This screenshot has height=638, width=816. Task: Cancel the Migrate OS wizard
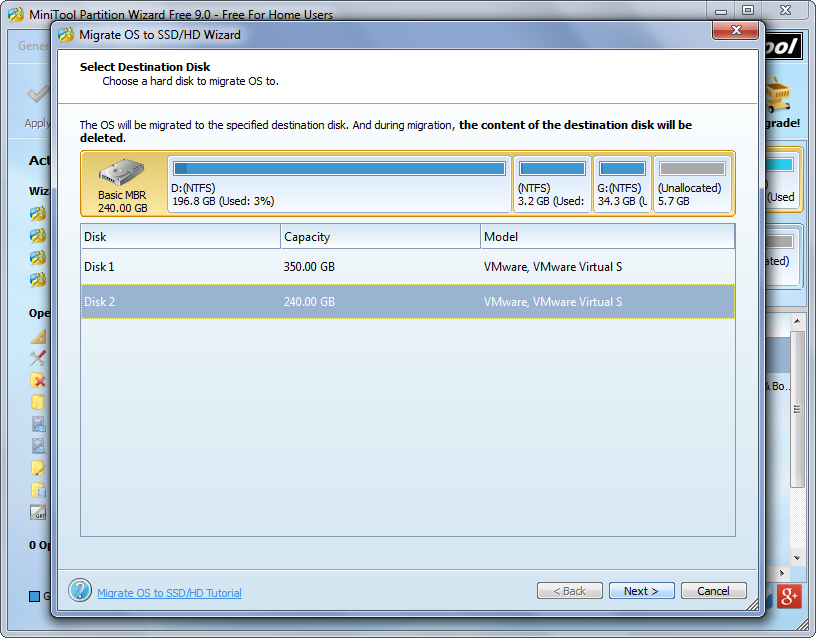pos(713,591)
